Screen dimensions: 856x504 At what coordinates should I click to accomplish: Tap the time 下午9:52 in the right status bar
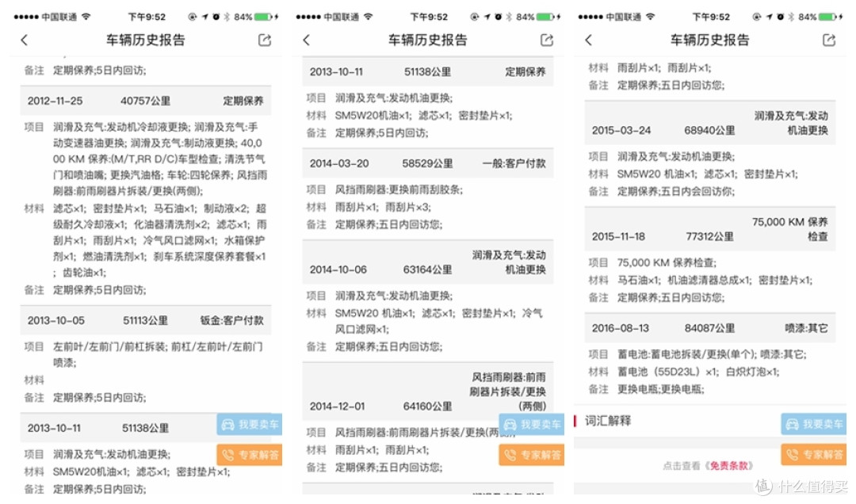tap(711, 17)
